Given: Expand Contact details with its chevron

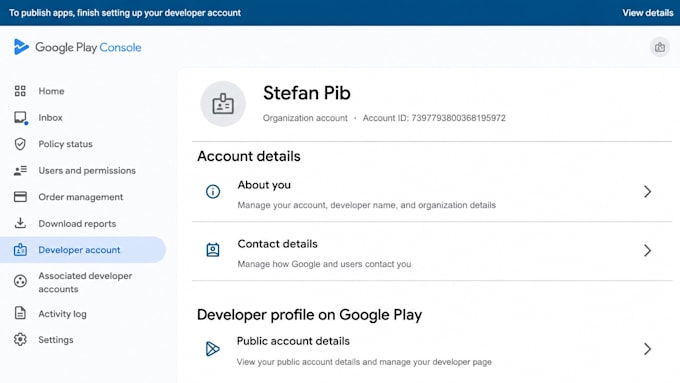Looking at the screenshot, I should (x=647, y=250).
